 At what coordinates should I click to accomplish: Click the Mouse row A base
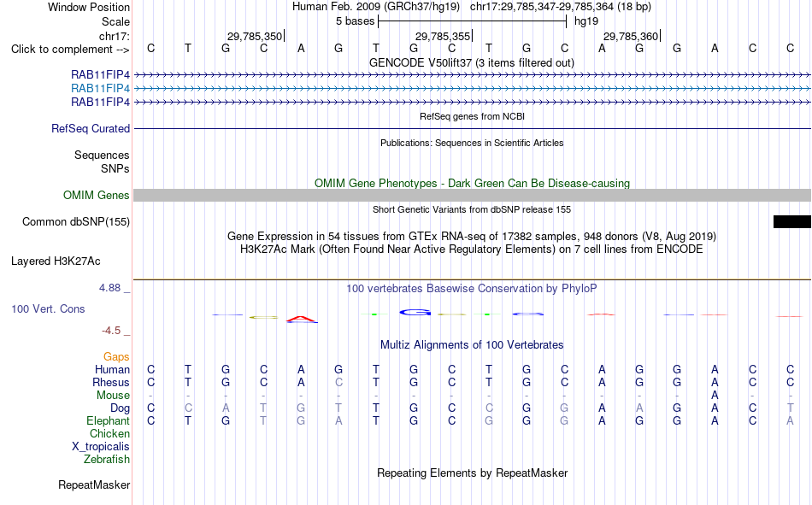[715, 395]
